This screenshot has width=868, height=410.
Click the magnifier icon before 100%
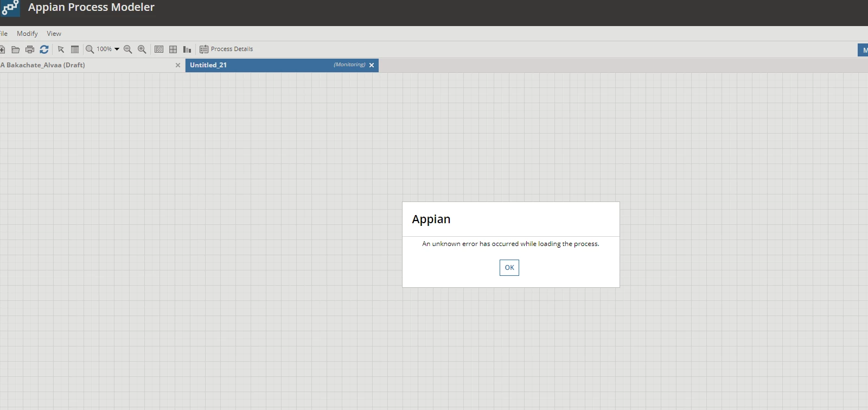[x=90, y=49]
